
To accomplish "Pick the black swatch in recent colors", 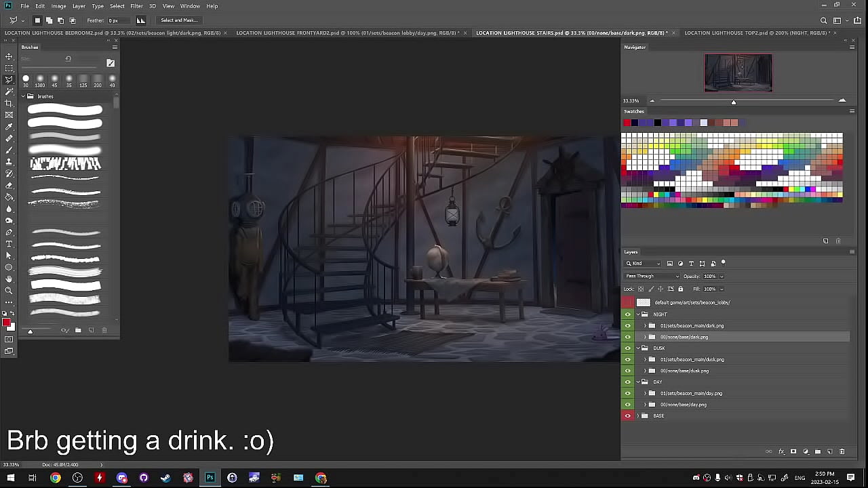I will (657, 123).
